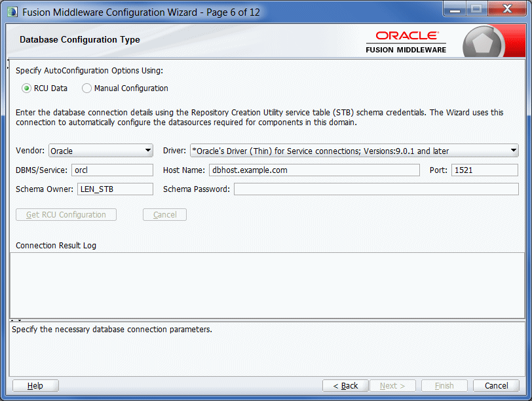
Task: Expand the Driver dropdown list
Action: pos(354,151)
